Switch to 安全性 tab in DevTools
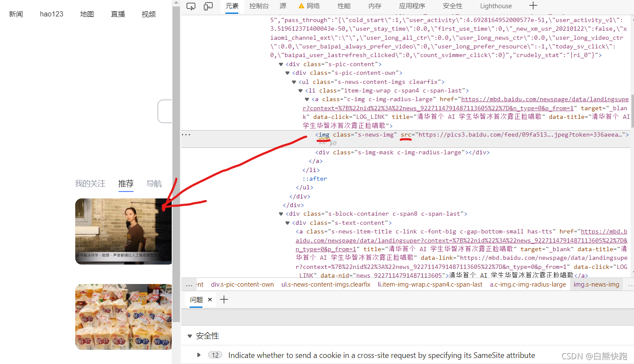This screenshot has height=364, width=634. tap(453, 6)
